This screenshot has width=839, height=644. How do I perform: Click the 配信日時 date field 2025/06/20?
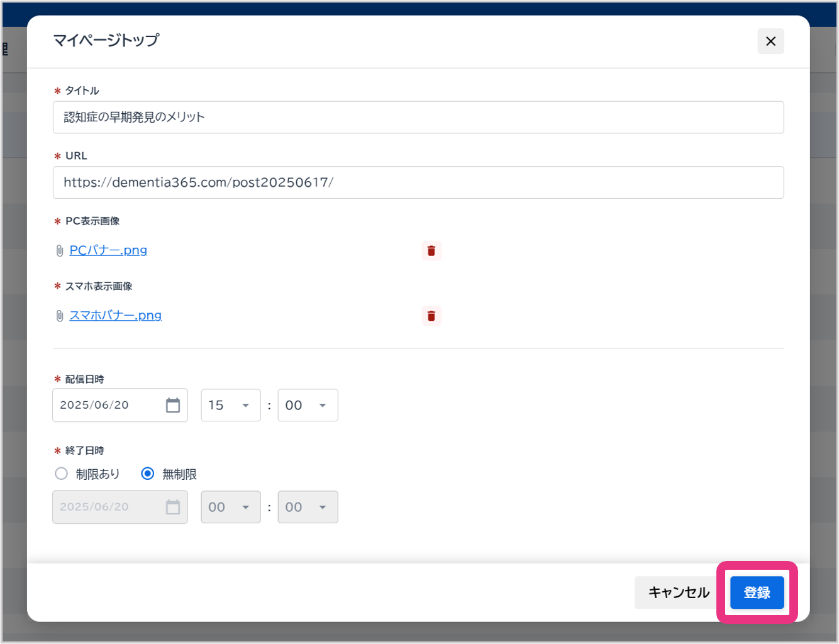[107, 405]
